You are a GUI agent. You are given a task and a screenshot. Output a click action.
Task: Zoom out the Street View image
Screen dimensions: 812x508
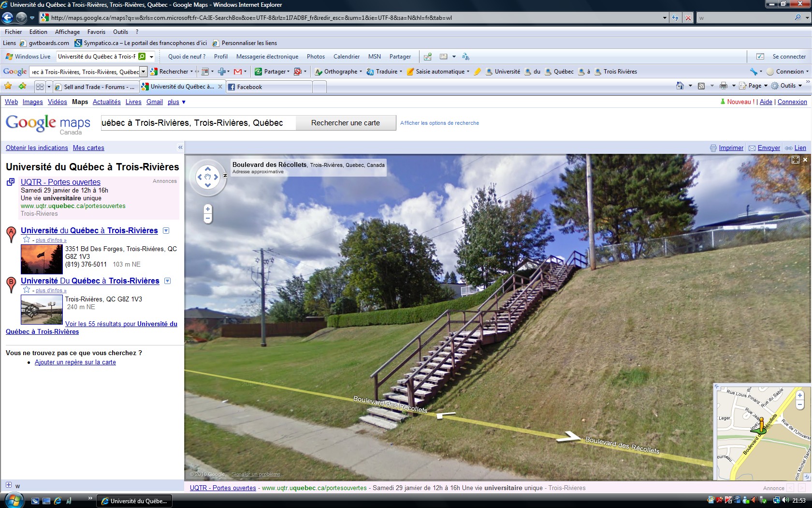pos(208,219)
